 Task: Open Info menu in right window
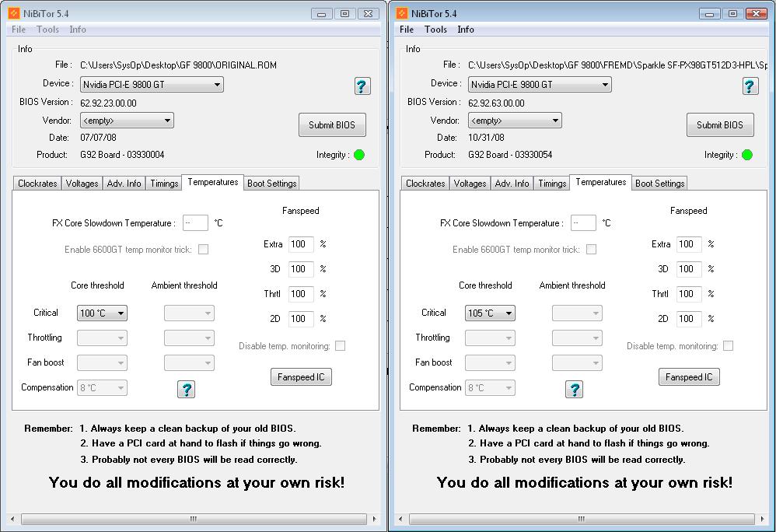[x=466, y=30]
